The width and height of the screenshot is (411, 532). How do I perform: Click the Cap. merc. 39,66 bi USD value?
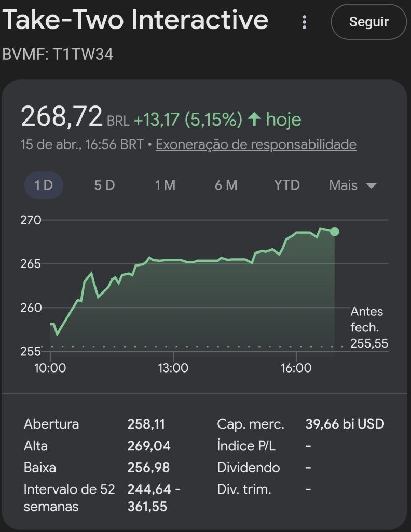pyautogui.click(x=345, y=424)
